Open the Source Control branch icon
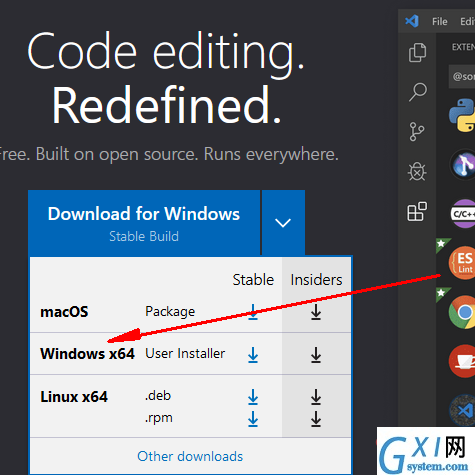The image size is (475, 475). [417, 132]
